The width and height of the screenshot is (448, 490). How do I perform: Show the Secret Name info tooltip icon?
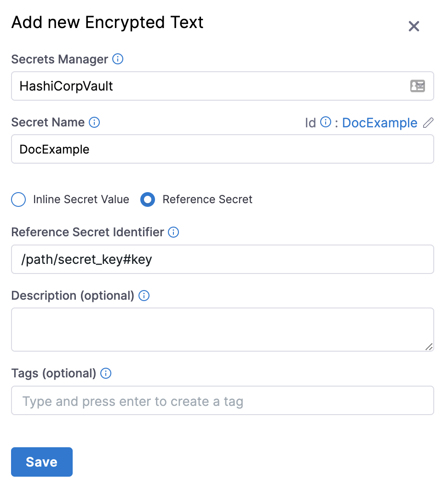pos(94,122)
